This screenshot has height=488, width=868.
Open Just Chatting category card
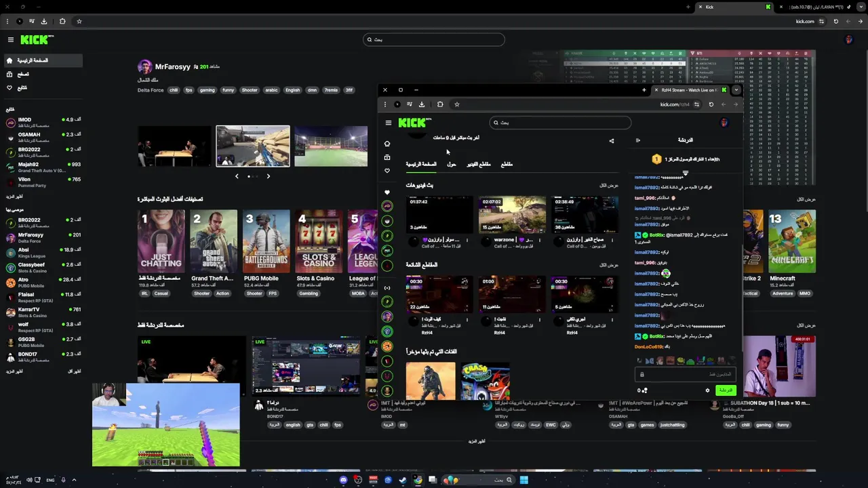click(161, 241)
